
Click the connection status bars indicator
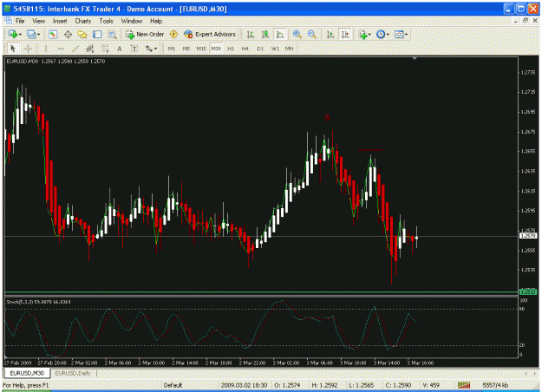point(464,385)
